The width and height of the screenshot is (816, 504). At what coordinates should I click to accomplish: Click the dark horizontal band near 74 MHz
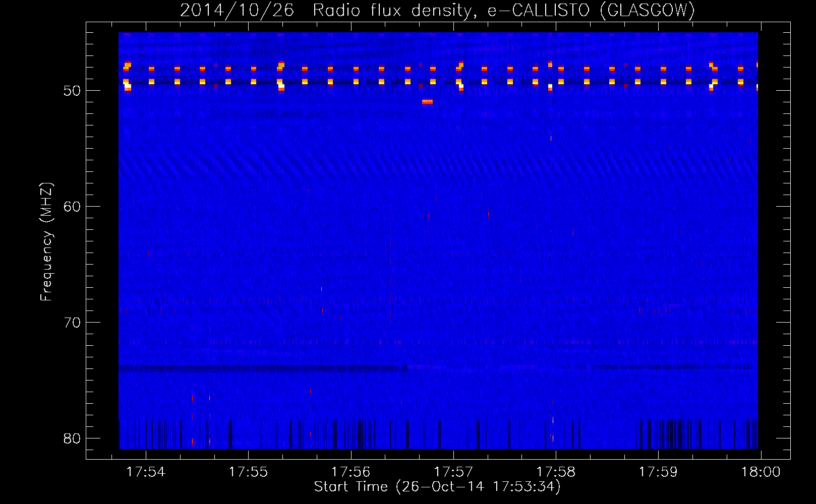pyautogui.click(x=262, y=368)
